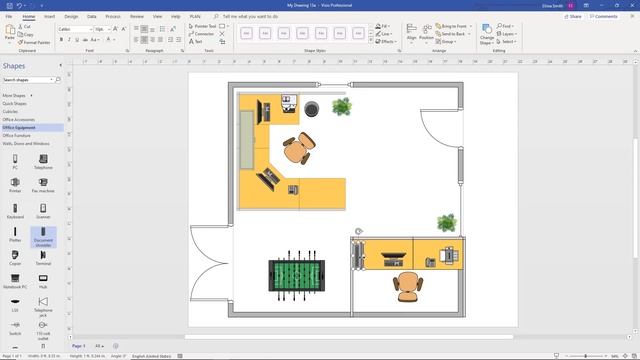Select the Plotter shape in the stencil

(x=15, y=235)
